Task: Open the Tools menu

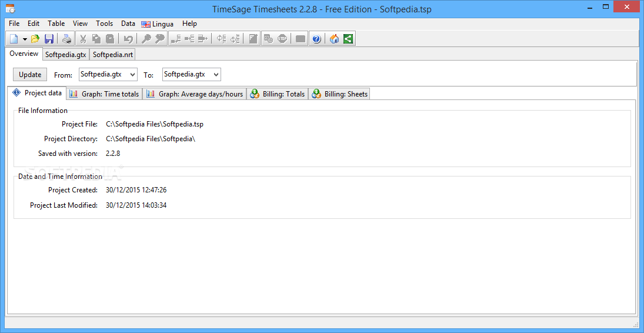Action: [104, 24]
